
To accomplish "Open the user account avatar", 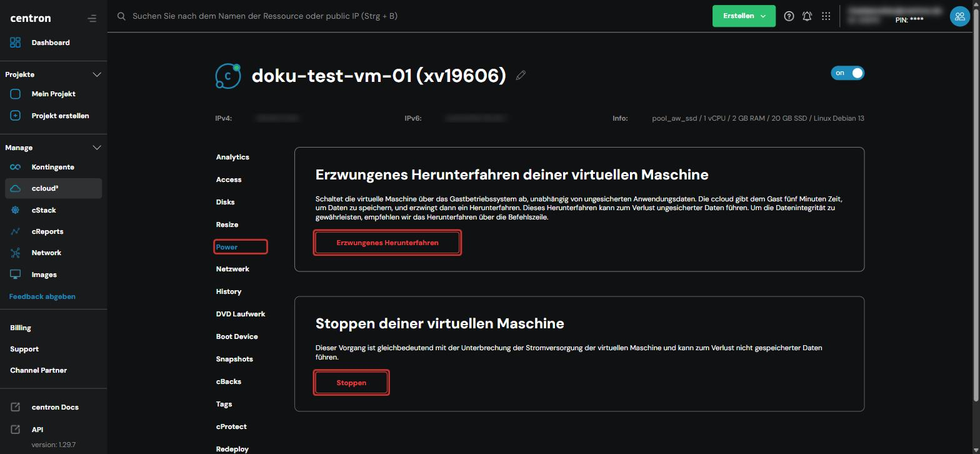I will click(959, 16).
